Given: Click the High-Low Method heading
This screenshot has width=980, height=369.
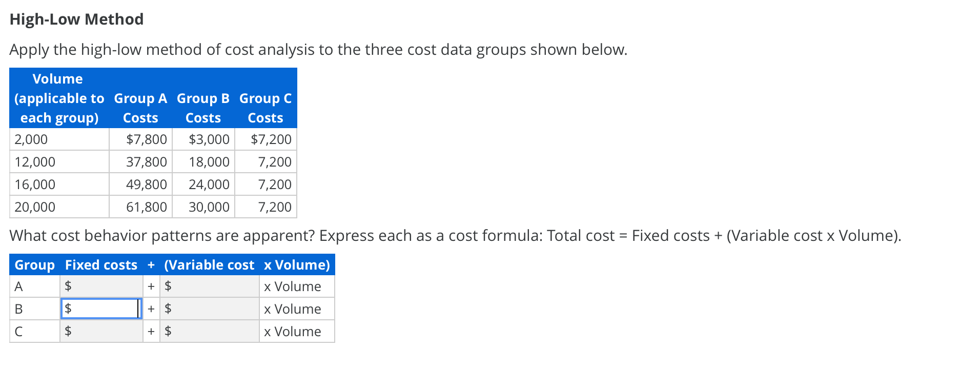Looking at the screenshot, I should 76,18.
